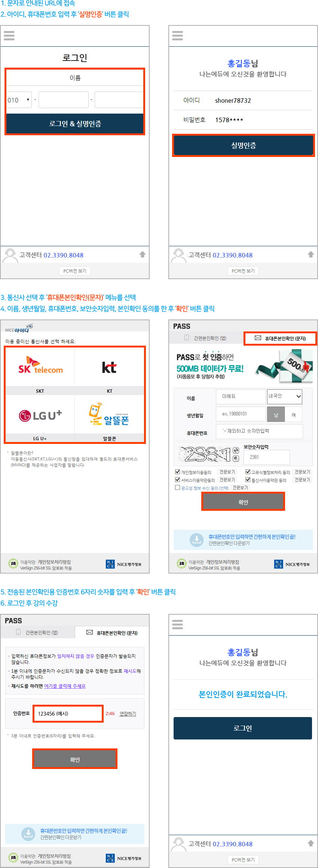Open 간편본인확인 (앱) tab on verification code screen
Image resolution: width=318 pixels, height=868 pixels.
[x=37, y=633]
